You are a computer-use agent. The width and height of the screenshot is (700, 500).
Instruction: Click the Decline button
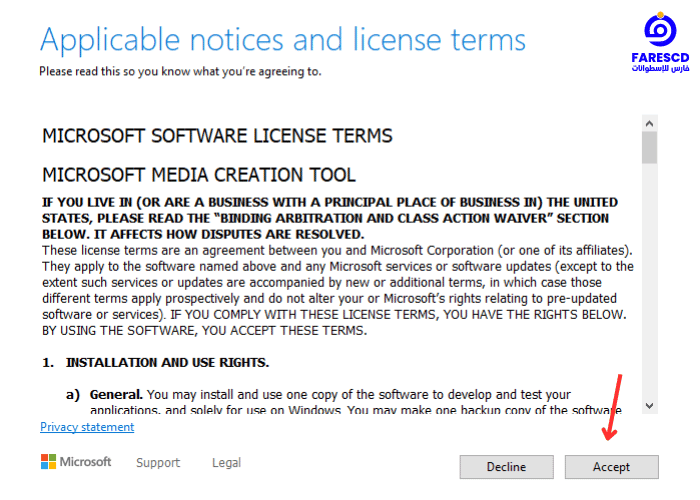[x=506, y=467]
